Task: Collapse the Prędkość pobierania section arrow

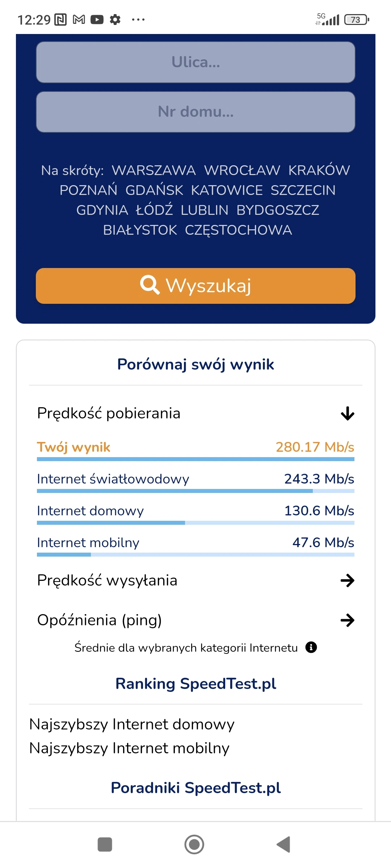Action: pos(348,413)
